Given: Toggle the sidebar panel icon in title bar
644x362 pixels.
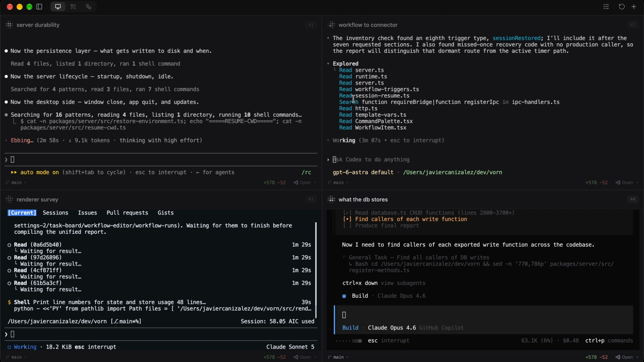Looking at the screenshot, I should [x=39, y=6].
